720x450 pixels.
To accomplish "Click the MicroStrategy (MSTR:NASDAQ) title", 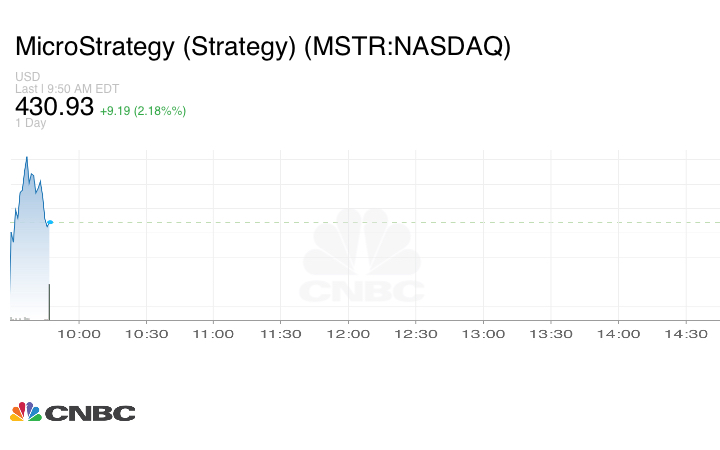I will coord(263,48).
